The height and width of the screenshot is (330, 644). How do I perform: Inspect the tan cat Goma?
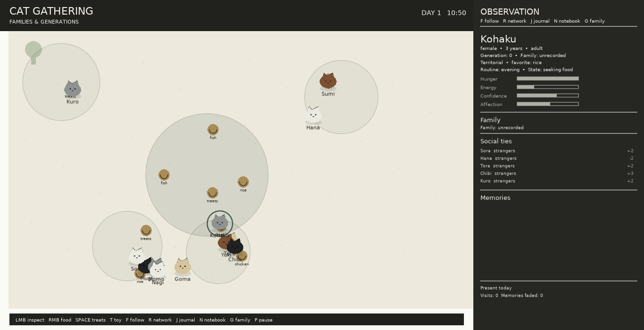coord(182,266)
